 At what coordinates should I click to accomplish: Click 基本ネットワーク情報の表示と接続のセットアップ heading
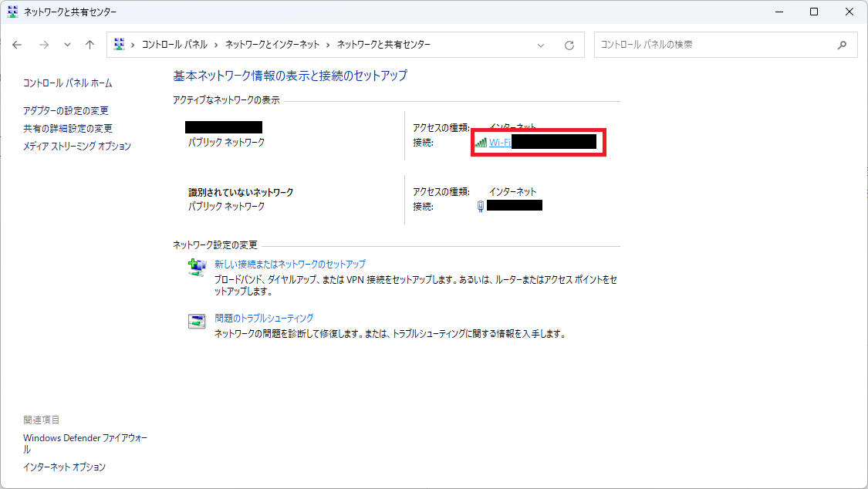click(x=290, y=76)
